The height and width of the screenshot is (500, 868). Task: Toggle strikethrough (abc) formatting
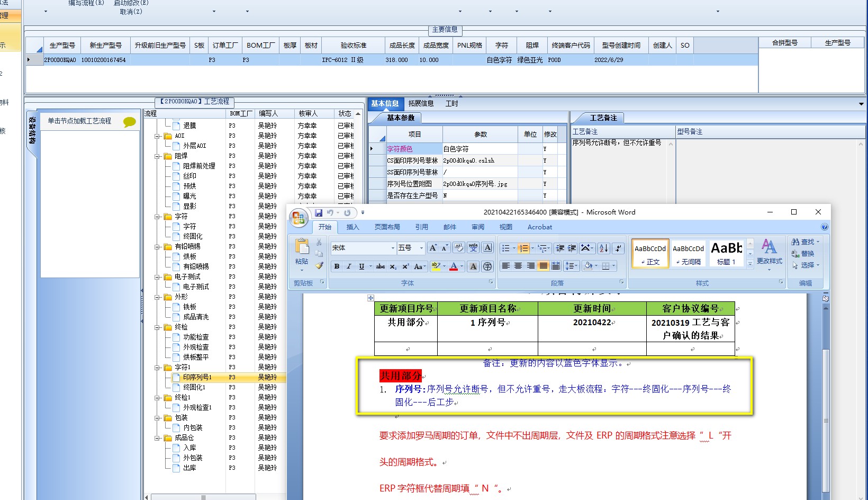click(381, 266)
